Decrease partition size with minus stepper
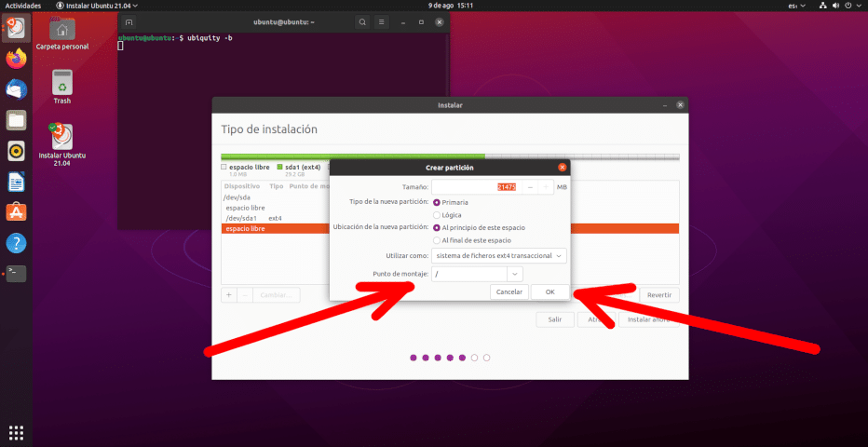This screenshot has height=447, width=868. click(530, 187)
